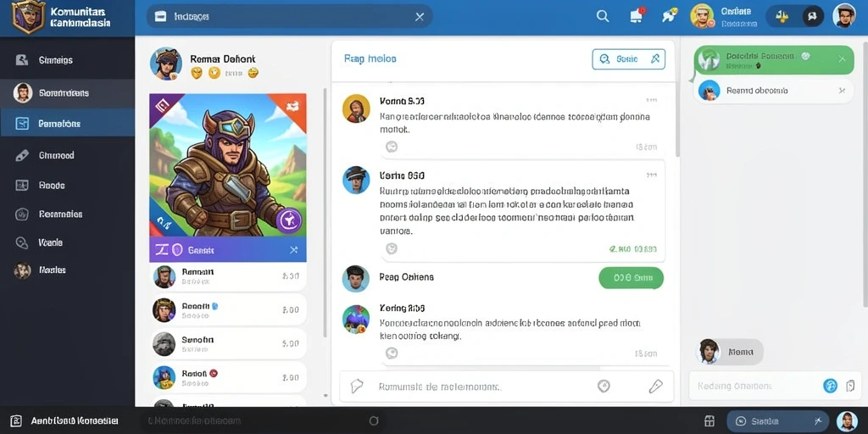This screenshot has width=868, height=434.
Task: Click blue send circle in right panel
Action: [x=830, y=386]
